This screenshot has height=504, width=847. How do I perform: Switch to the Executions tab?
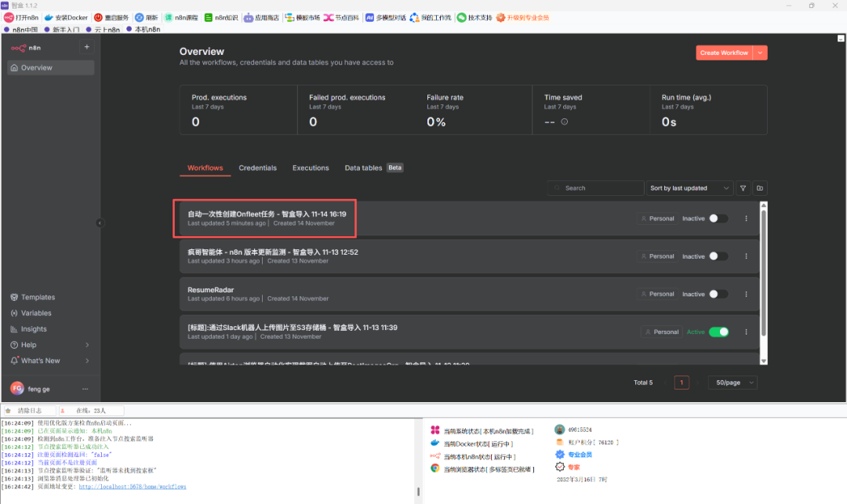coord(311,168)
